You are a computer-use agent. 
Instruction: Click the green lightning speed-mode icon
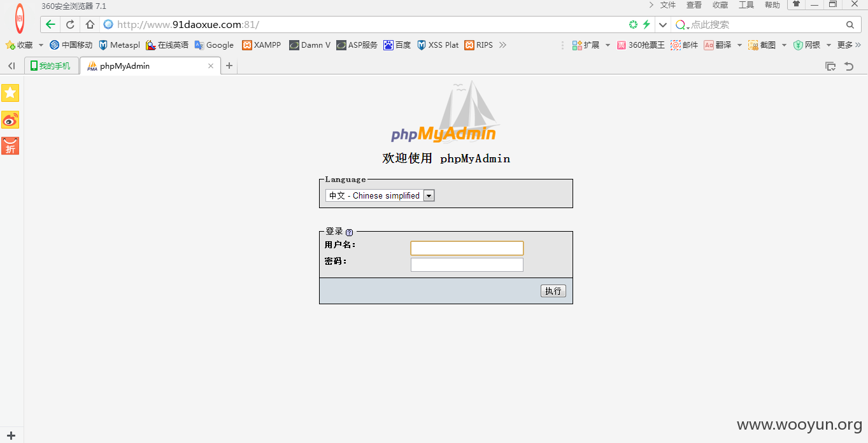pyautogui.click(x=646, y=25)
